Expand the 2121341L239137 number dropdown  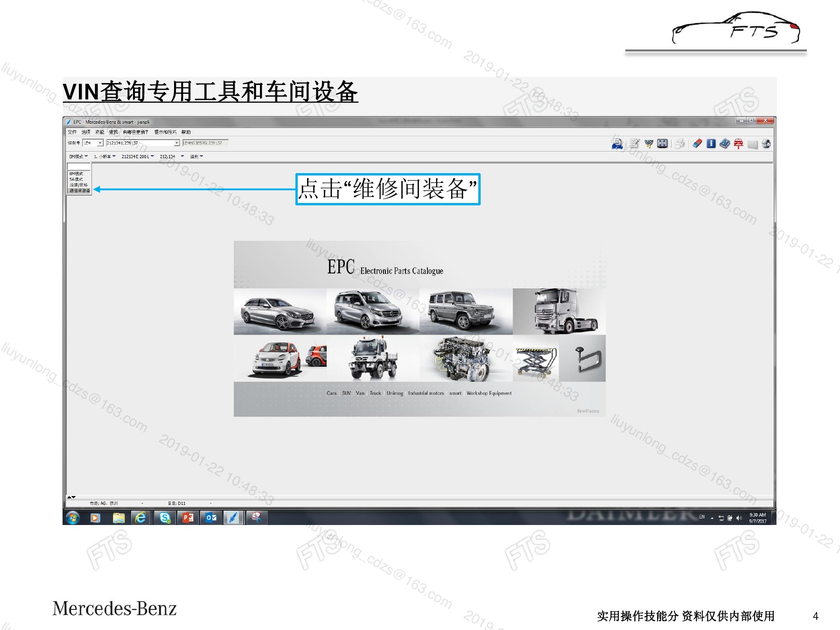click(x=177, y=143)
